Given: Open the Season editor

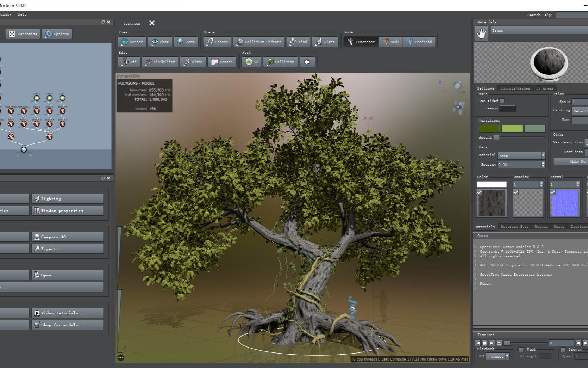Looking at the screenshot, I should pyautogui.click(x=222, y=62).
